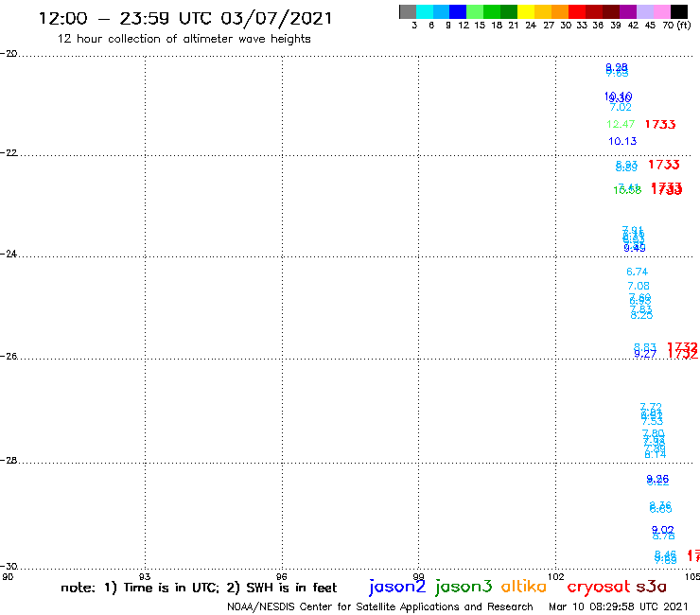700x615 pixels.
Task: Select the 'Mar 10 08:29:58 UTC 2021' timestamp
Action: click(619, 606)
